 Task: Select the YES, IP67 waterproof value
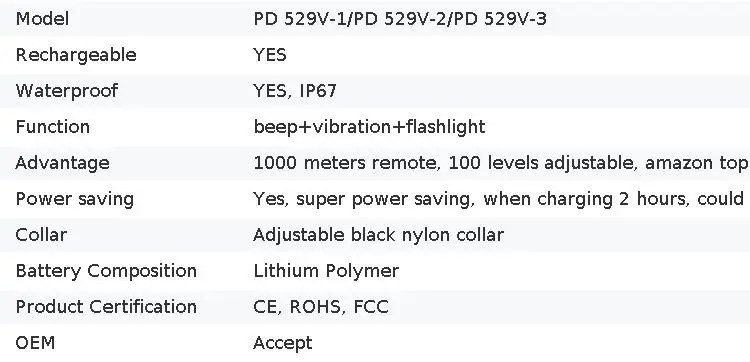[x=295, y=91]
